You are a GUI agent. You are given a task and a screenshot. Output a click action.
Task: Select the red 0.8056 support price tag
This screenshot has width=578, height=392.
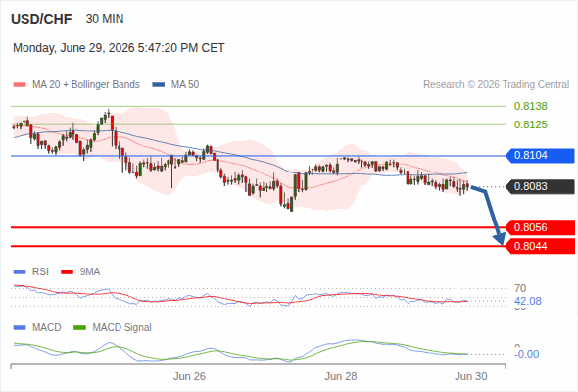coord(540,227)
